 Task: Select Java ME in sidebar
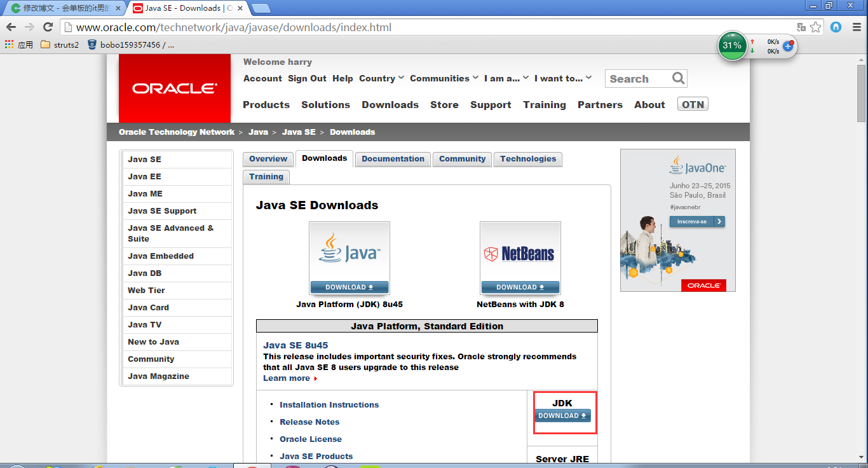tap(177, 194)
